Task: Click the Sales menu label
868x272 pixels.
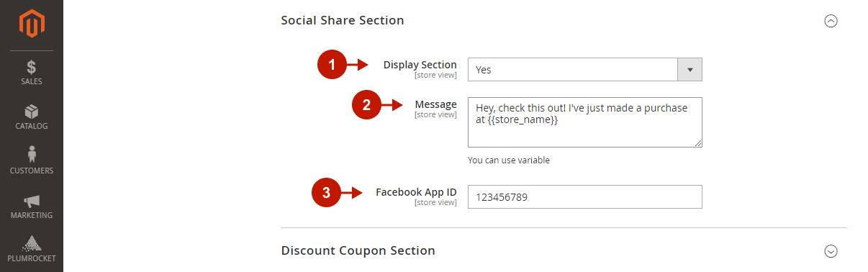Action: tap(32, 81)
